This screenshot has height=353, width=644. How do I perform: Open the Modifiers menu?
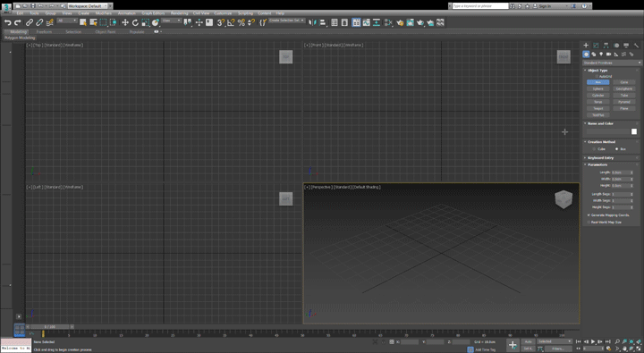(103, 13)
